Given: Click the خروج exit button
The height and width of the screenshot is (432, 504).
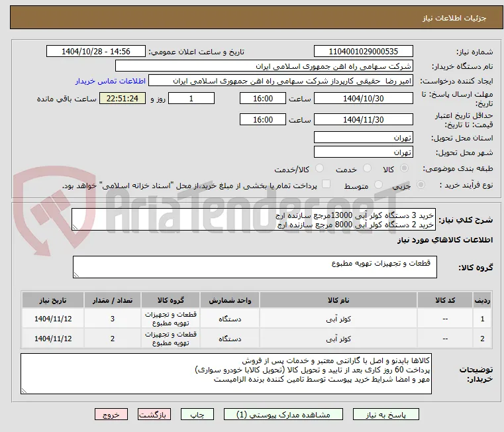Looking at the screenshot, I should click(x=111, y=414).
